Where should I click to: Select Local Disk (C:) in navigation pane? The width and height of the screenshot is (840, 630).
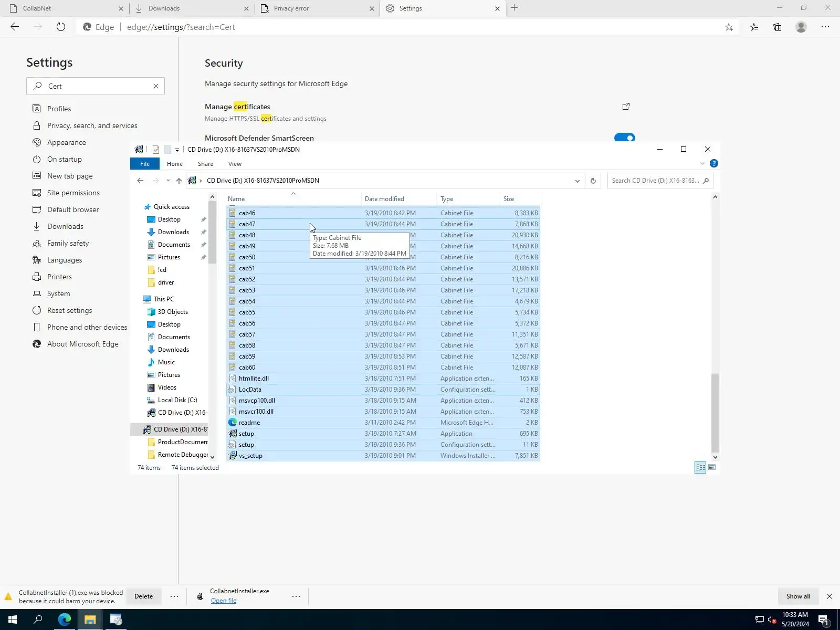coord(177,400)
